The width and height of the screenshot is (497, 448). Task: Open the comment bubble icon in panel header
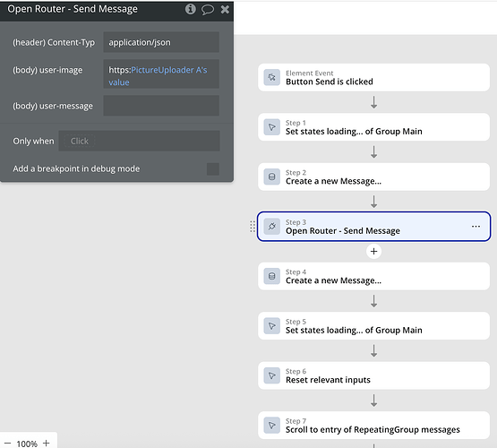click(208, 10)
